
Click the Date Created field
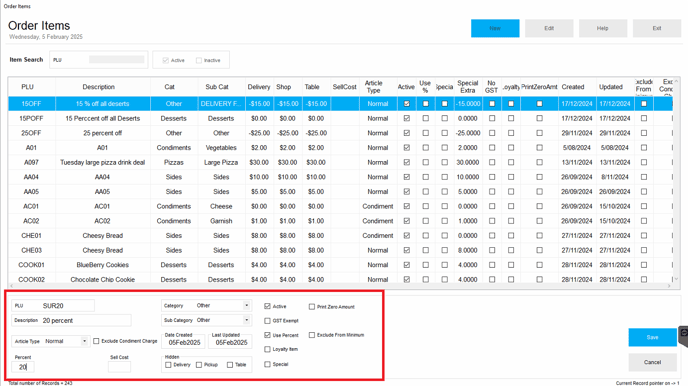tap(184, 343)
